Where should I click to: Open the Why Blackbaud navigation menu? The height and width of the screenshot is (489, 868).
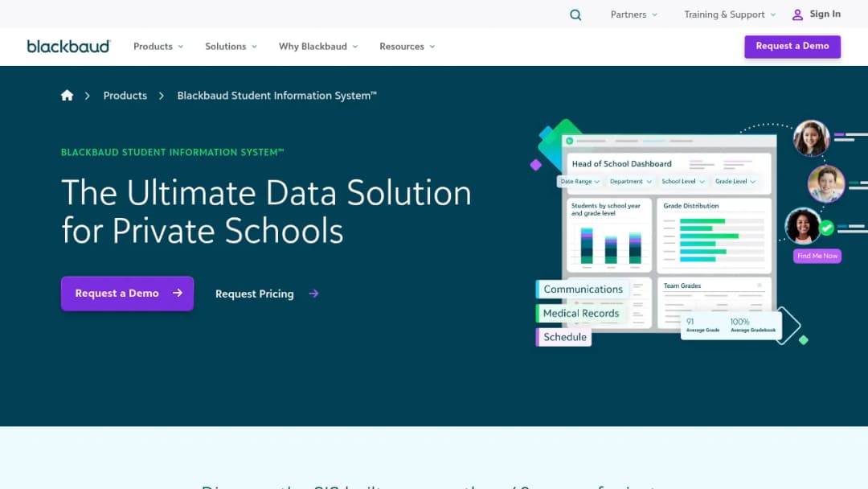pos(318,47)
